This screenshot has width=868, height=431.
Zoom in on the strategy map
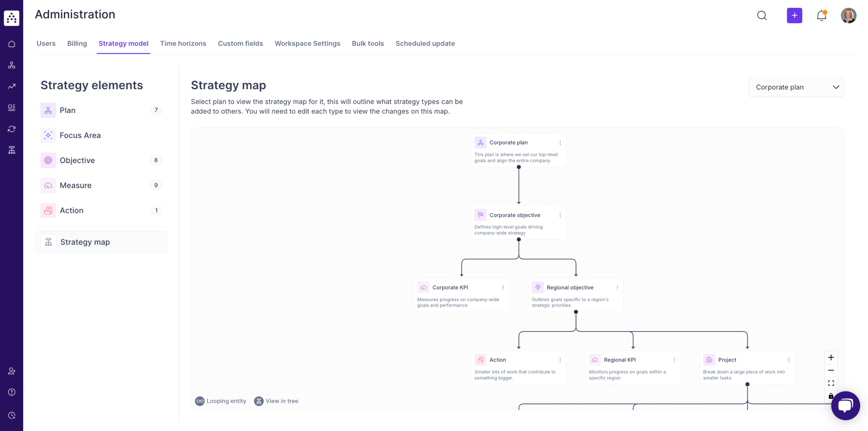tap(831, 357)
